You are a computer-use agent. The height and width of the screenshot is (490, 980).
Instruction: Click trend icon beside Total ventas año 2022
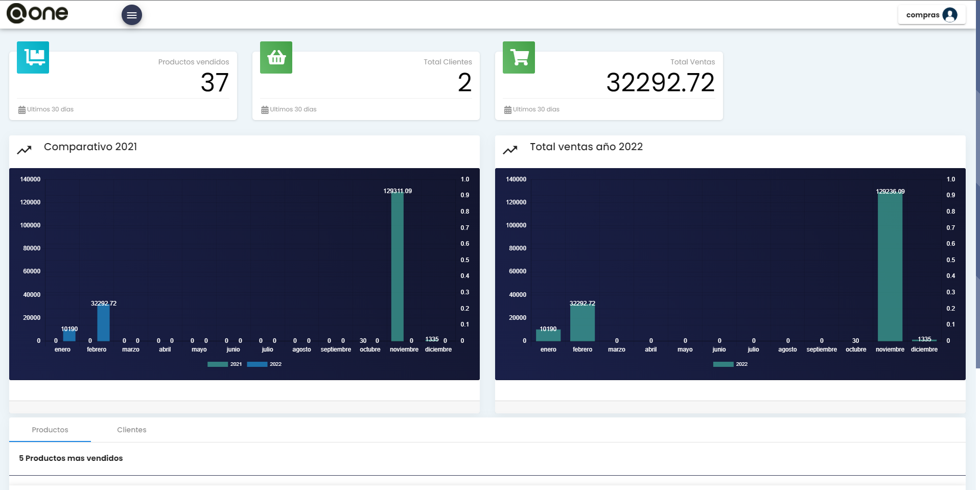coord(510,150)
